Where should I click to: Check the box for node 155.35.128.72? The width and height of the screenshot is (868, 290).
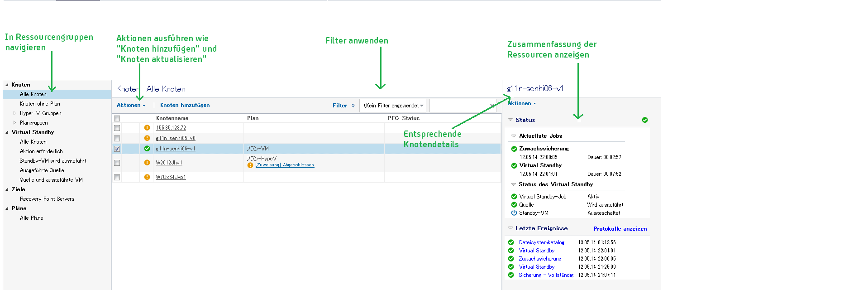tap(117, 128)
